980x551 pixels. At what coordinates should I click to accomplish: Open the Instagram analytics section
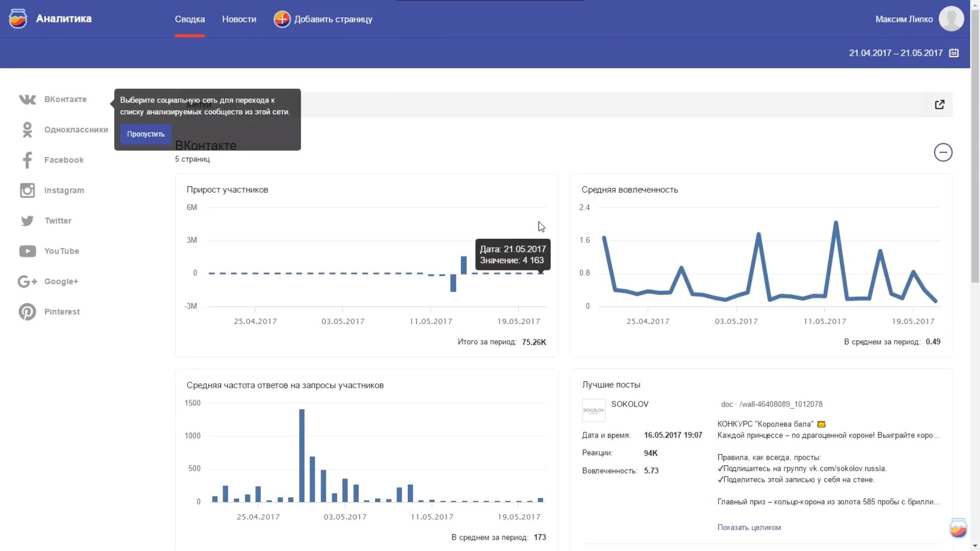(x=63, y=190)
